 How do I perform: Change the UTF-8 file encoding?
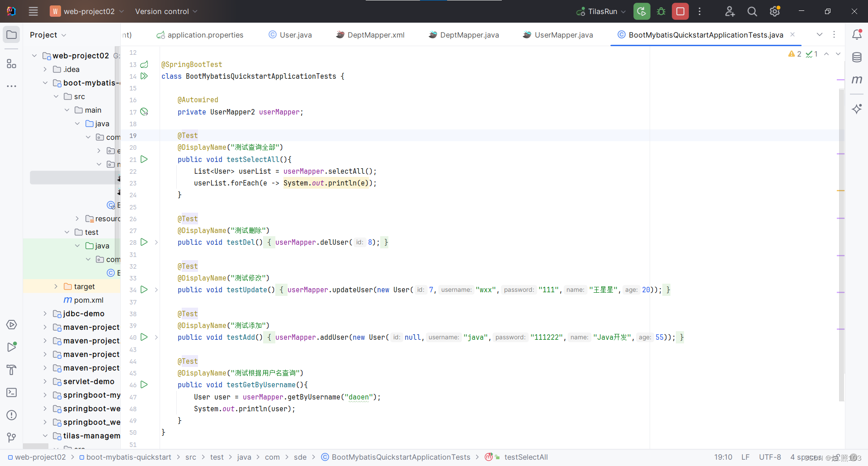tap(770, 457)
